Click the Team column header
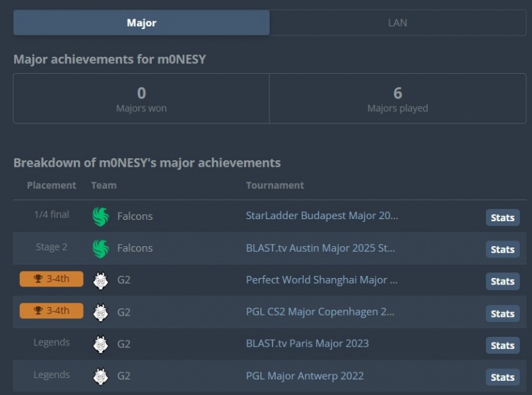532x395 pixels. click(x=104, y=185)
